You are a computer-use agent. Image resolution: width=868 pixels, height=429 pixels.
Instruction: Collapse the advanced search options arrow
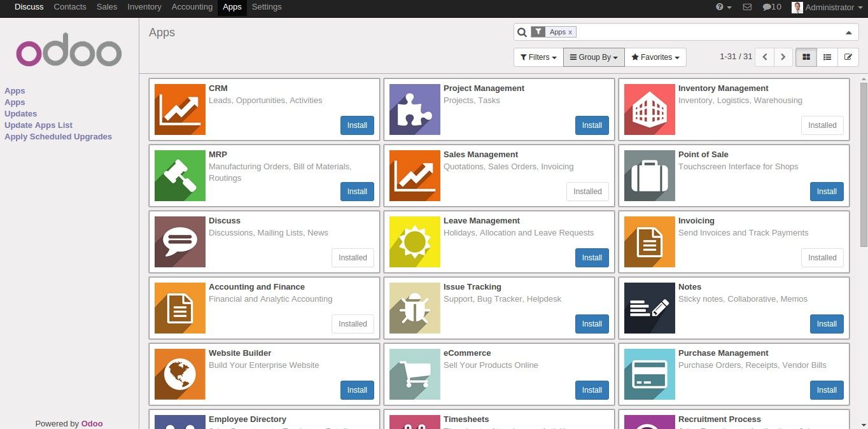point(848,32)
